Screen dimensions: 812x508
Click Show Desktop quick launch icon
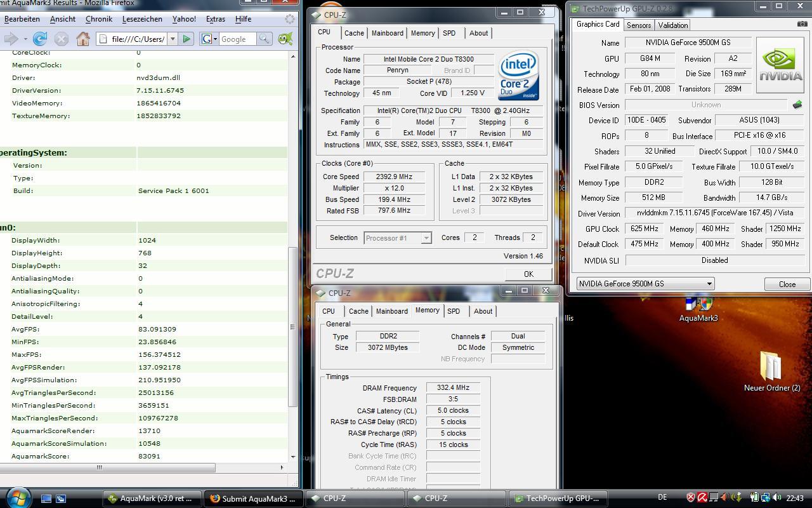coord(46,498)
